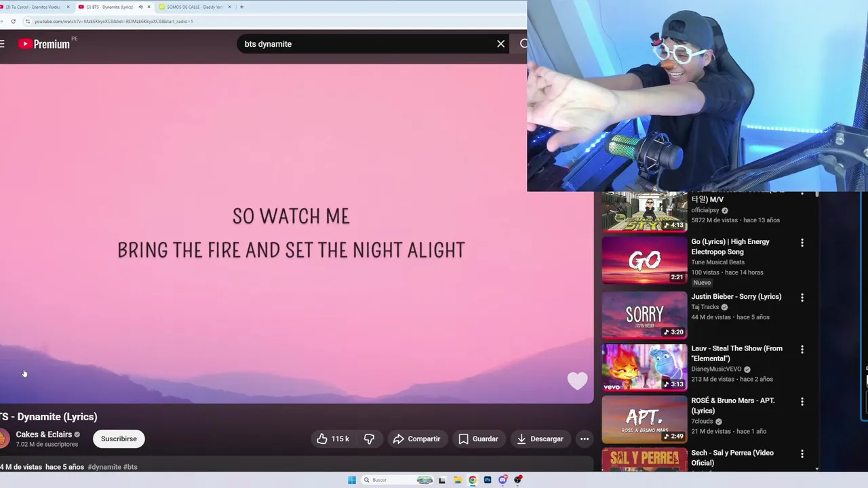Launch Photoshop from the taskbar
Image resolution: width=868 pixels, height=488 pixels.
pos(488,480)
